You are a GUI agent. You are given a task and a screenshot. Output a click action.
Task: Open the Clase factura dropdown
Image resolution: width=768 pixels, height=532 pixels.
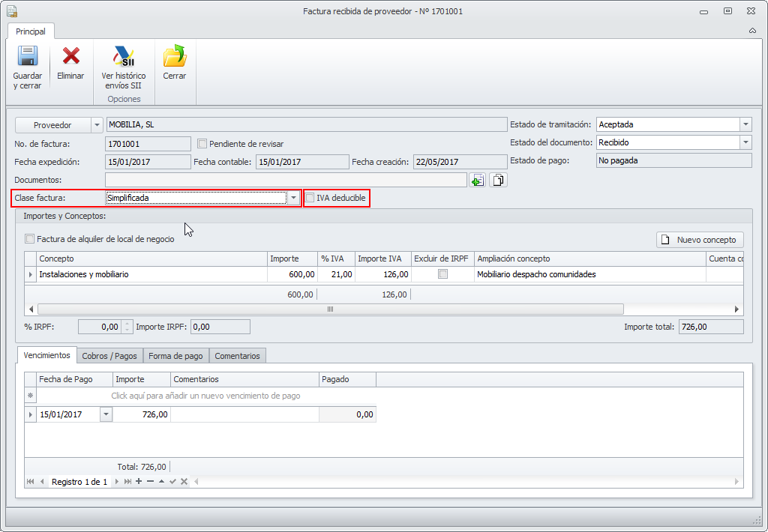click(294, 198)
